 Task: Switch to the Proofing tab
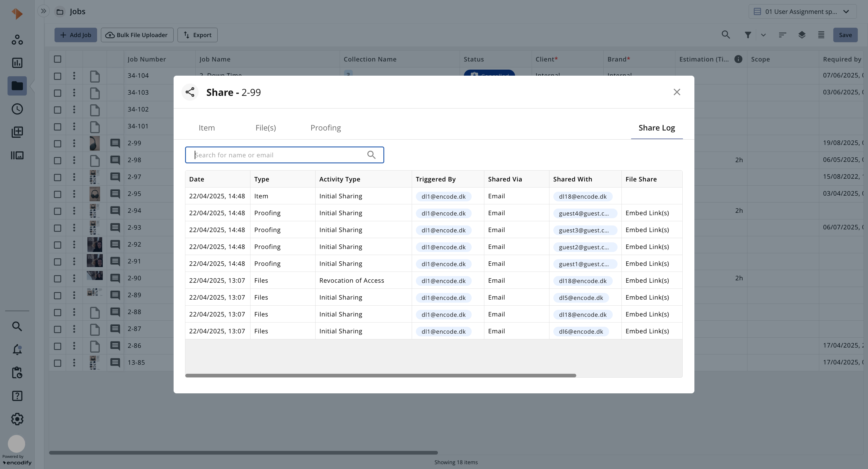tap(325, 128)
